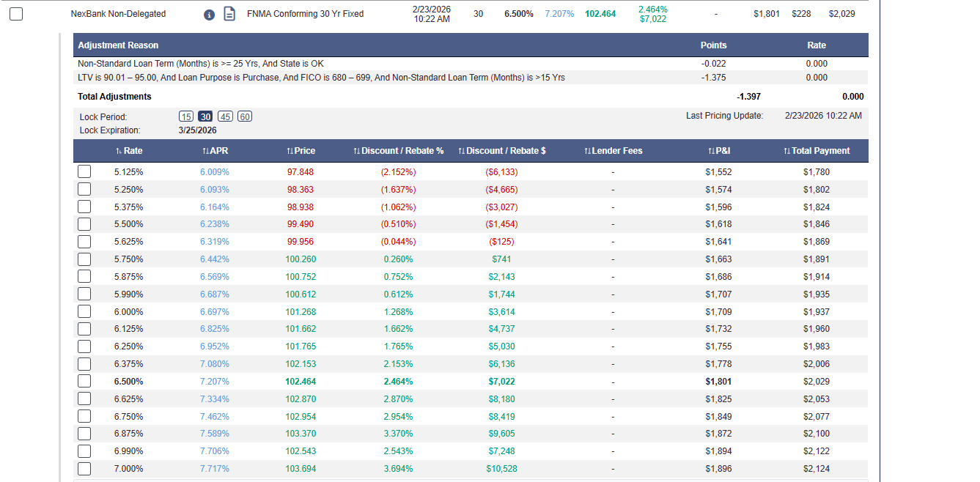Click the (0.044%) discount percentage
Screen dimensions: 980x482
click(x=398, y=242)
